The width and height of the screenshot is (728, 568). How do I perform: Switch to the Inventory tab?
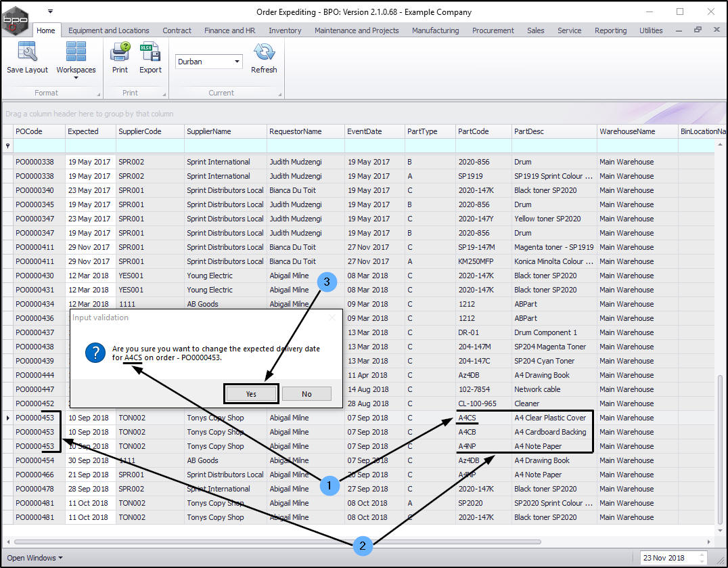click(x=285, y=30)
